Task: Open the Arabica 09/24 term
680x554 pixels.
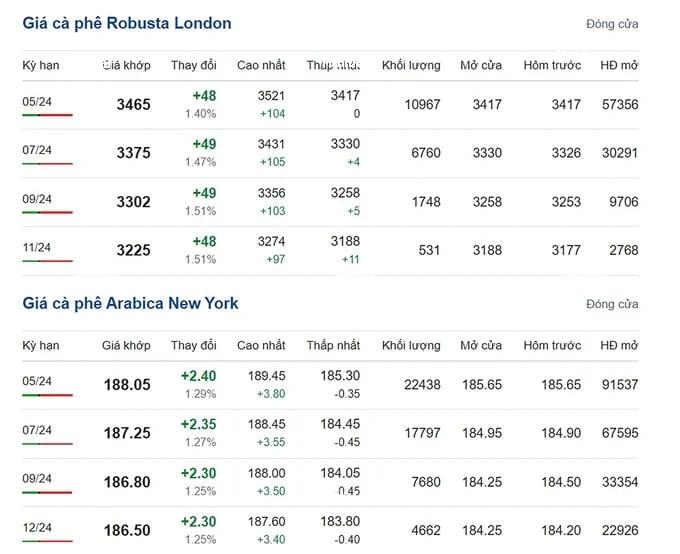Action: [x=37, y=479]
